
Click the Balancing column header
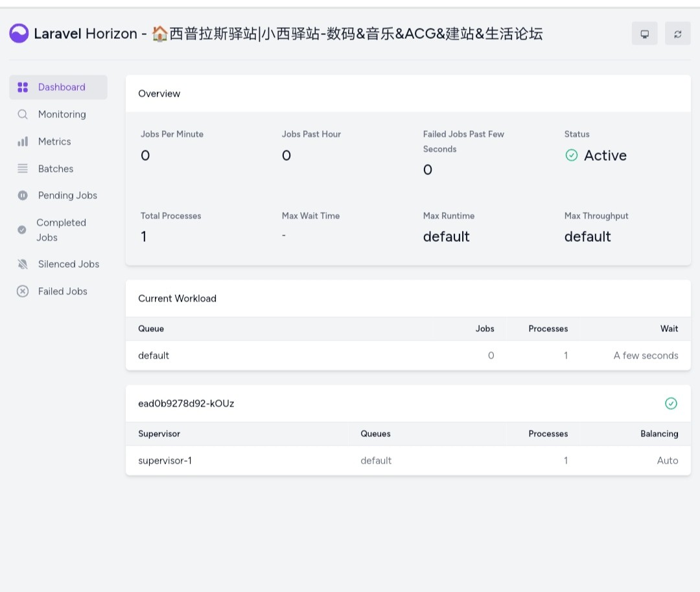pos(659,434)
